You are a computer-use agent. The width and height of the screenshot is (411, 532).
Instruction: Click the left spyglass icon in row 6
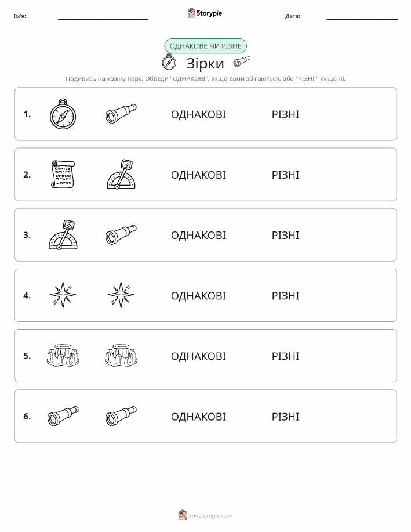(x=63, y=416)
